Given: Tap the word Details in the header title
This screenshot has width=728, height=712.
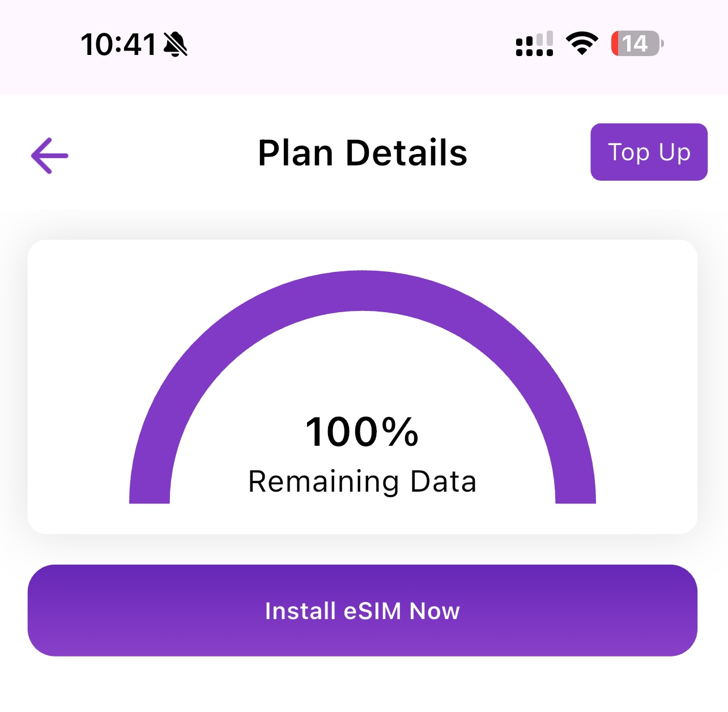Looking at the screenshot, I should (406, 153).
